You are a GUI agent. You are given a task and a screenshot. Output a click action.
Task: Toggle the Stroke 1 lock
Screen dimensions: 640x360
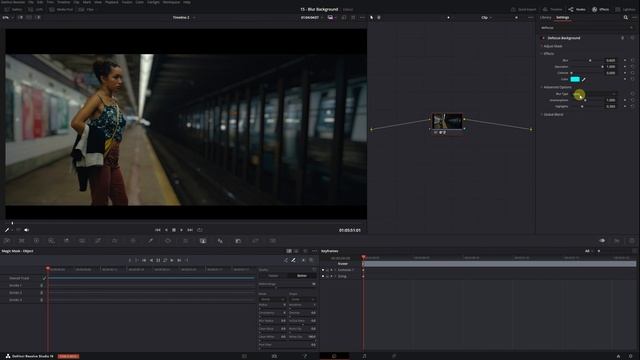[42, 285]
